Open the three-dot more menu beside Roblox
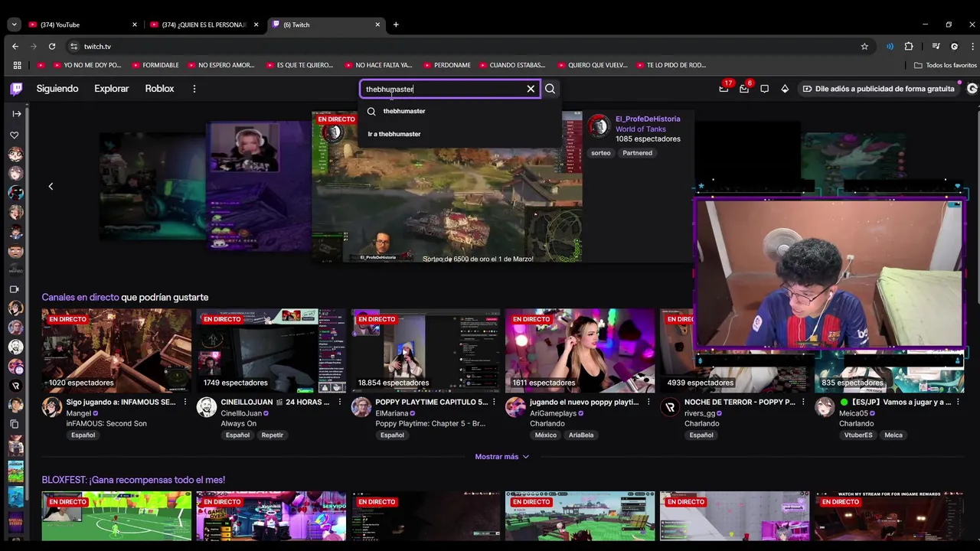Image resolution: width=980 pixels, height=551 pixels. pyautogui.click(x=194, y=89)
